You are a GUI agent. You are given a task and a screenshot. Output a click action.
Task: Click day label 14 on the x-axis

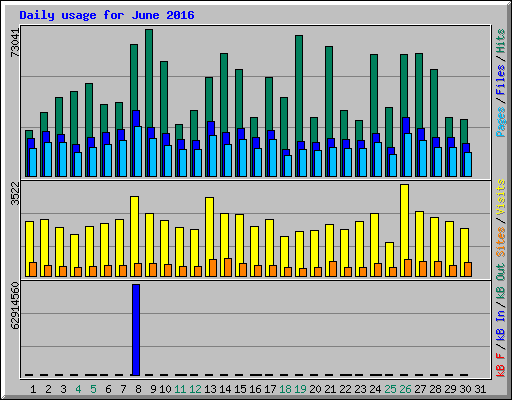click(x=225, y=389)
